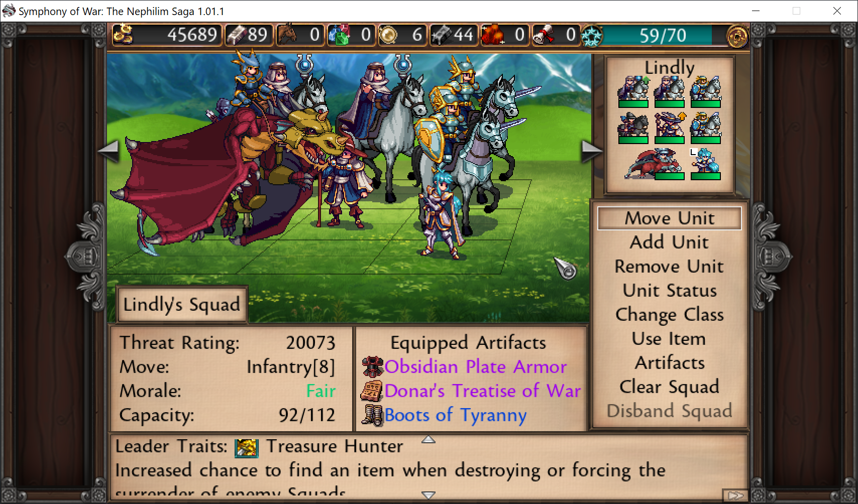This screenshot has width=858, height=504.
Task: Select the dragon rider unit thumbnail
Action: click(x=654, y=164)
